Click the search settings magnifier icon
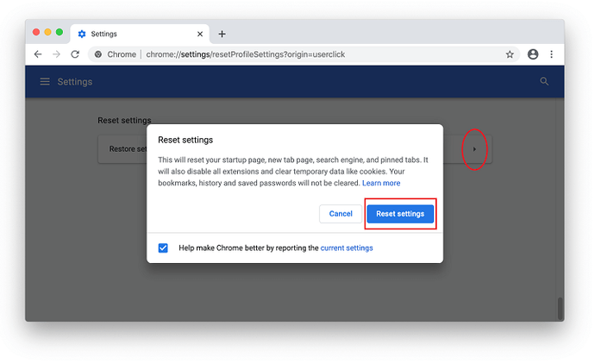Image resolution: width=595 pixels, height=364 pixels. click(x=544, y=82)
